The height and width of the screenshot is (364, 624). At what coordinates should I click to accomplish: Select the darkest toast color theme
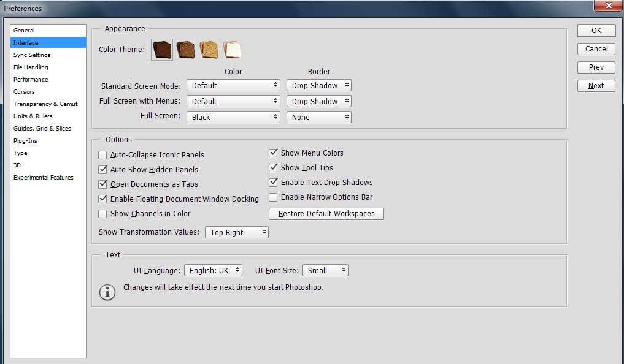162,50
